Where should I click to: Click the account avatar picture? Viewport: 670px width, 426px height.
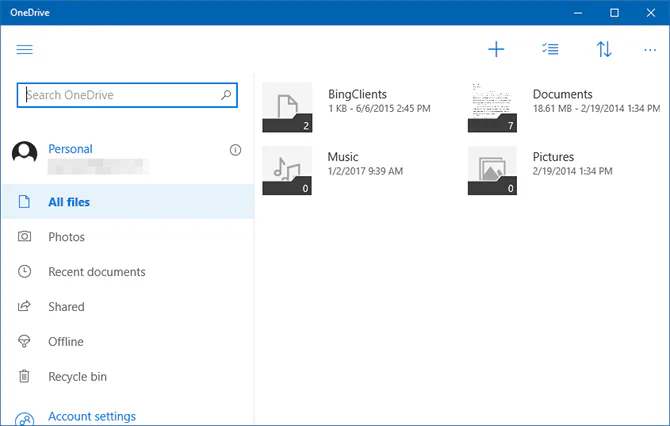(24, 152)
